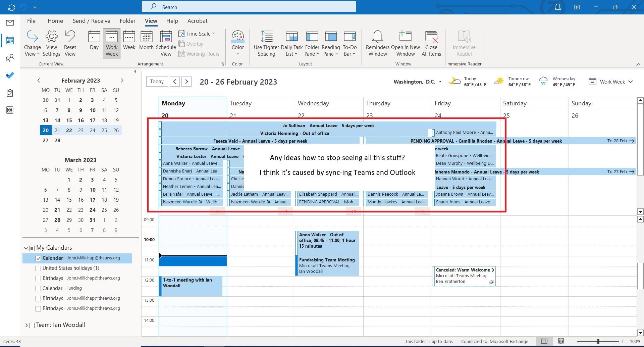Viewport: 644px width, 347px height.
Task: Open the Acrobat ribbon tab
Action: pyautogui.click(x=197, y=20)
